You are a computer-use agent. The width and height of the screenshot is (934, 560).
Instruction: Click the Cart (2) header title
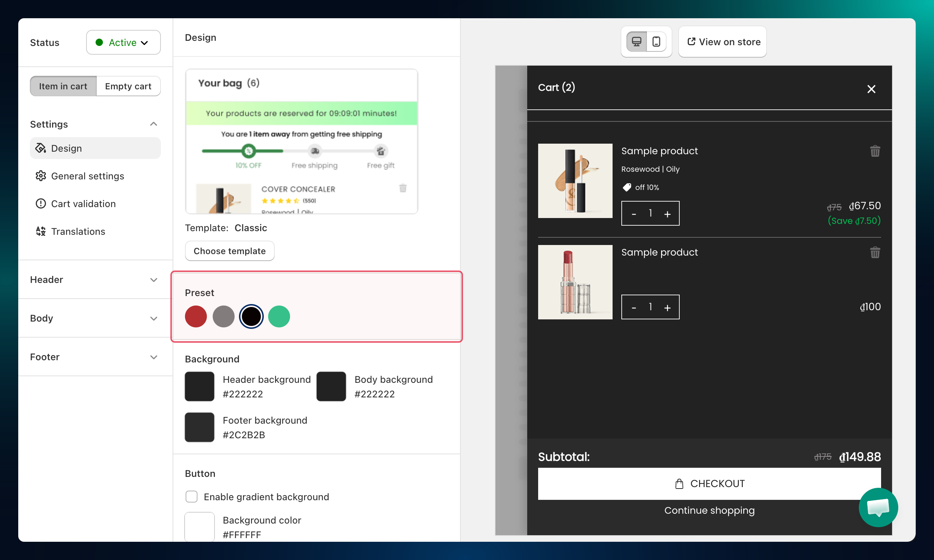pyautogui.click(x=556, y=87)
